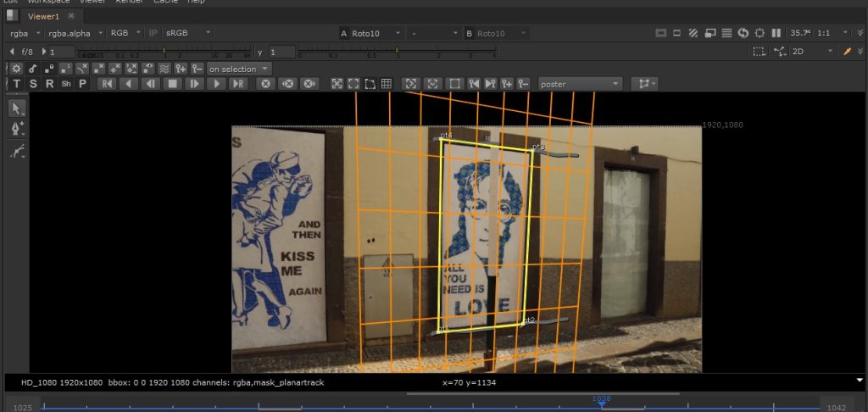Decrease f-stop with left arrow beside f/8
Screen dimensions: 868x412
[12, 52]
